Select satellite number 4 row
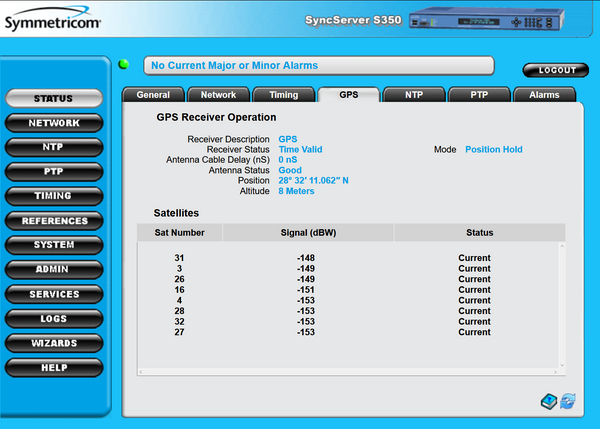 pyautogui.click(x=348, y=300)
